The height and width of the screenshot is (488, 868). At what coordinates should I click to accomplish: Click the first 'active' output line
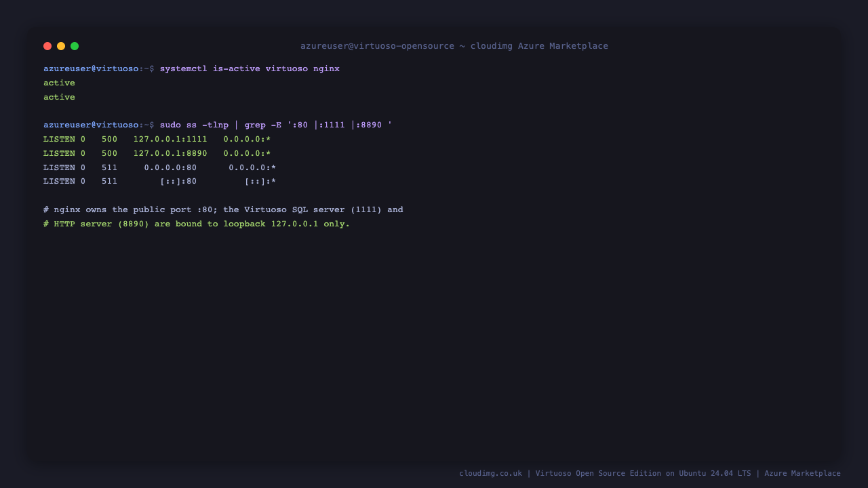pos(59,83)
